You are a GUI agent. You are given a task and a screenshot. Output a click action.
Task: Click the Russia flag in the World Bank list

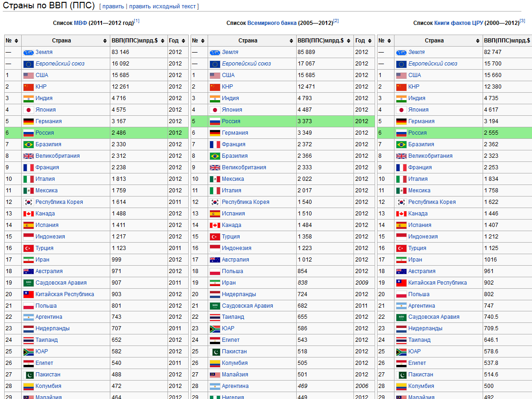tap(215, 121)
